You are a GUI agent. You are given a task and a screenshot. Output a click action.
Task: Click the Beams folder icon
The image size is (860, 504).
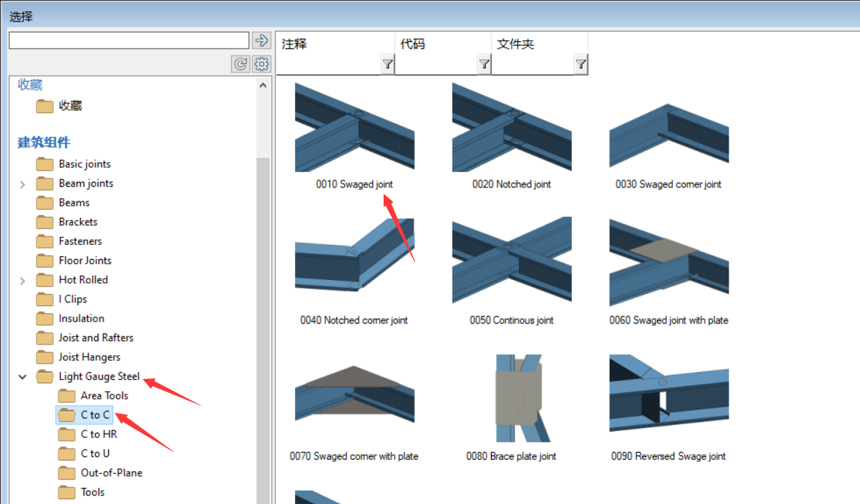(45, 203)
